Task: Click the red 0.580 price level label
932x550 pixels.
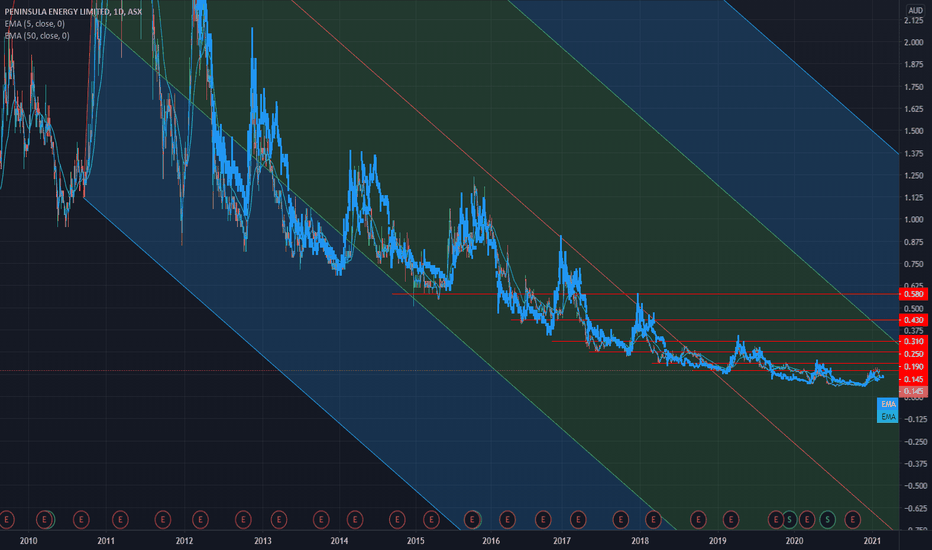Action: [914, 294]
